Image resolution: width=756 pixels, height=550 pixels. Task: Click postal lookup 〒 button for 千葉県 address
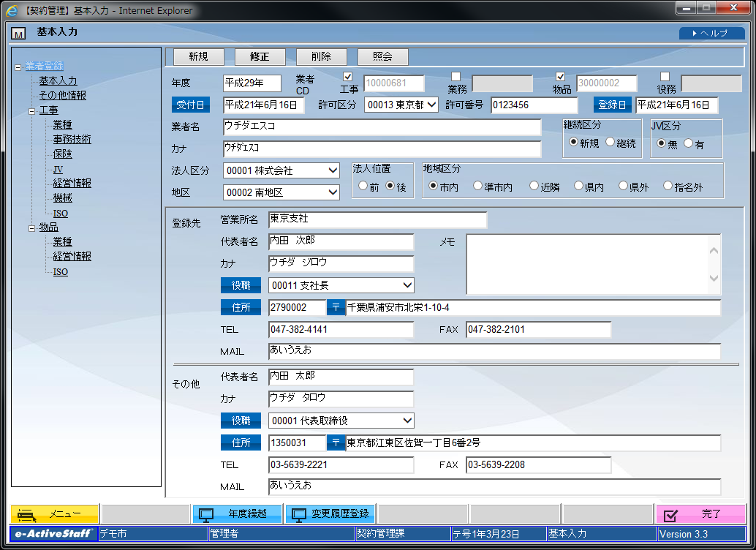[336, 307]
